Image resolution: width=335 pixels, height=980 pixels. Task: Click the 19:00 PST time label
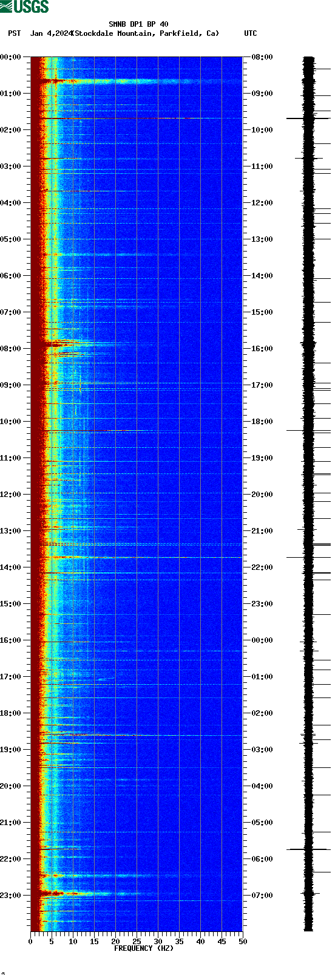10,750
